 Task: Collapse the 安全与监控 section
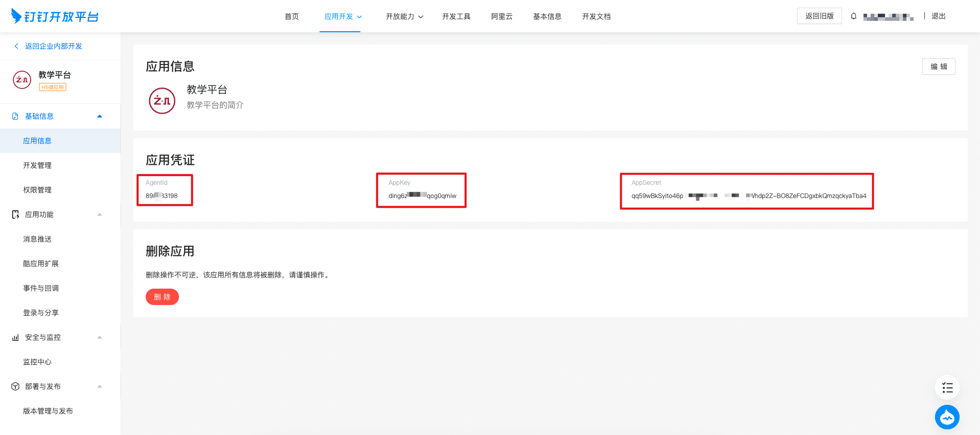(x=100, y=337)
